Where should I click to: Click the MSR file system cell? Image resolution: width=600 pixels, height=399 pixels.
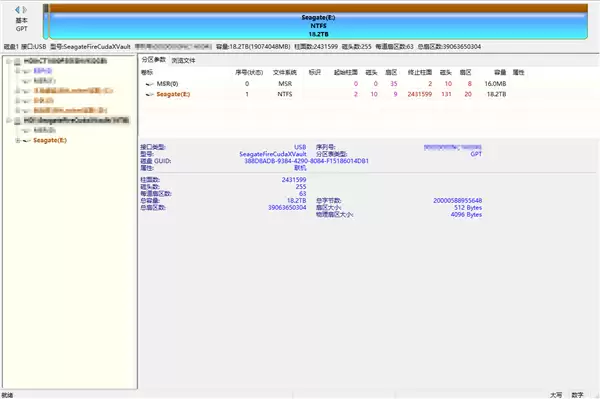(285, 84)
